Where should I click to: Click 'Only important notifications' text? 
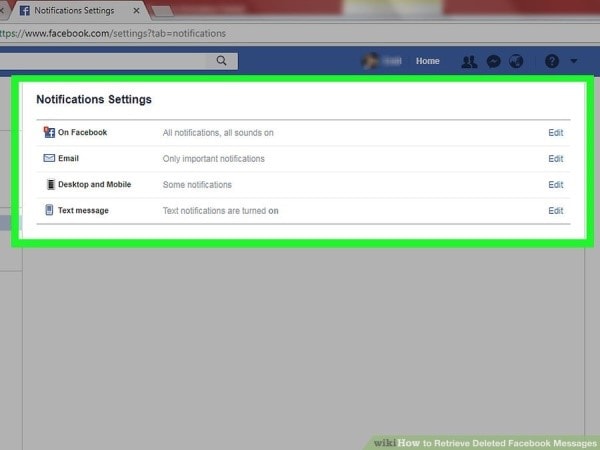(x=214, y=159)
